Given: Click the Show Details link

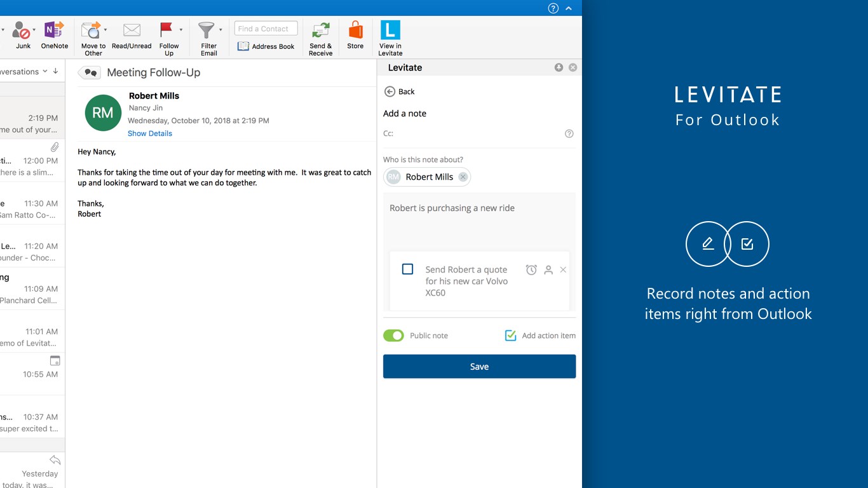Looking at the screenshot, I should pos(150,133).
